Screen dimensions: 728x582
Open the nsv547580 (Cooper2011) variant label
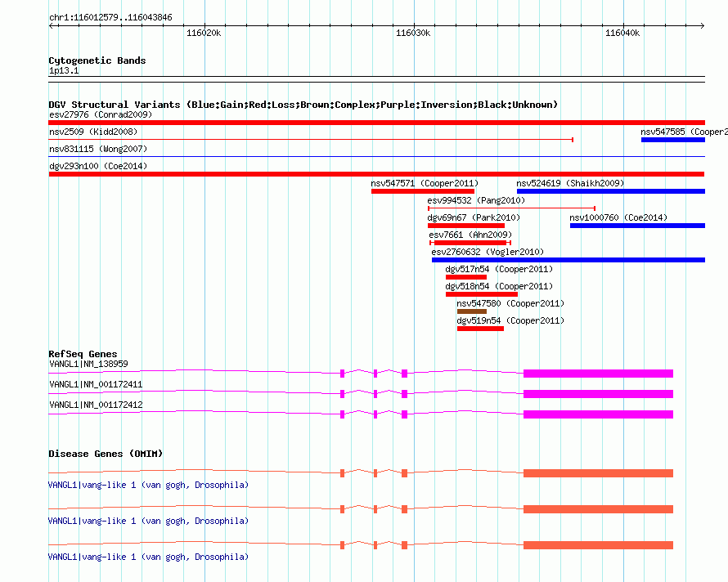click(510, 303)
